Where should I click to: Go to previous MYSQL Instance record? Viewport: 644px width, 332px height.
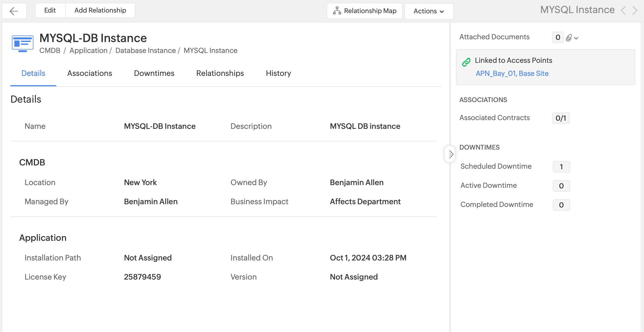point(623,11)
